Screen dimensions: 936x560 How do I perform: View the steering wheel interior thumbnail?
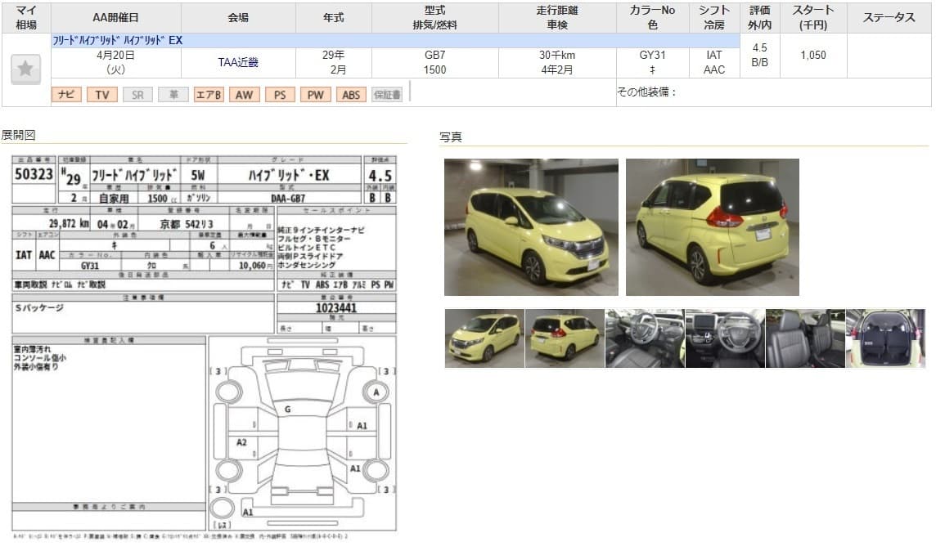[644, 338]
